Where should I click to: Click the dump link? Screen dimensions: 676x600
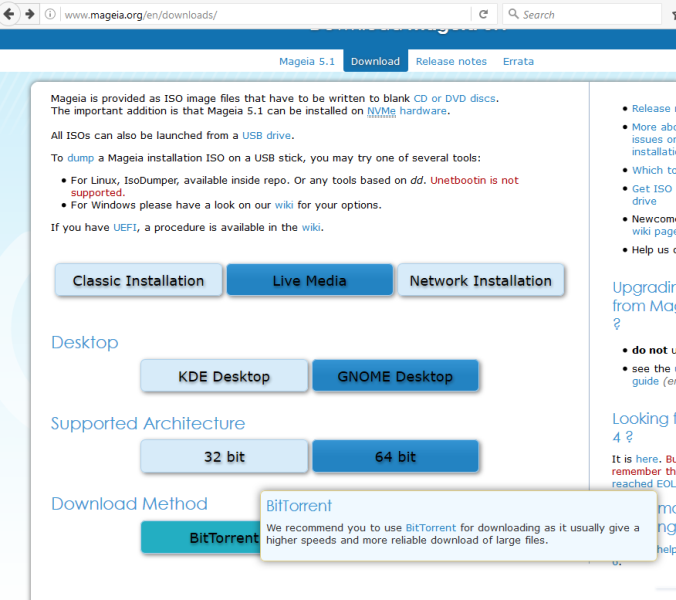point(81,158)
